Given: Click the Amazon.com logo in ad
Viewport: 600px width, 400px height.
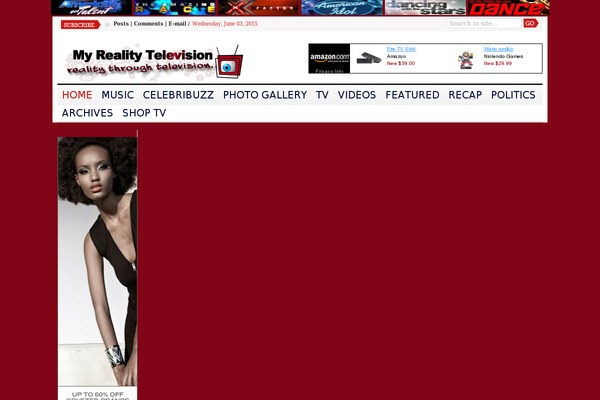Looking at the screenshot, I should point(329,57).
